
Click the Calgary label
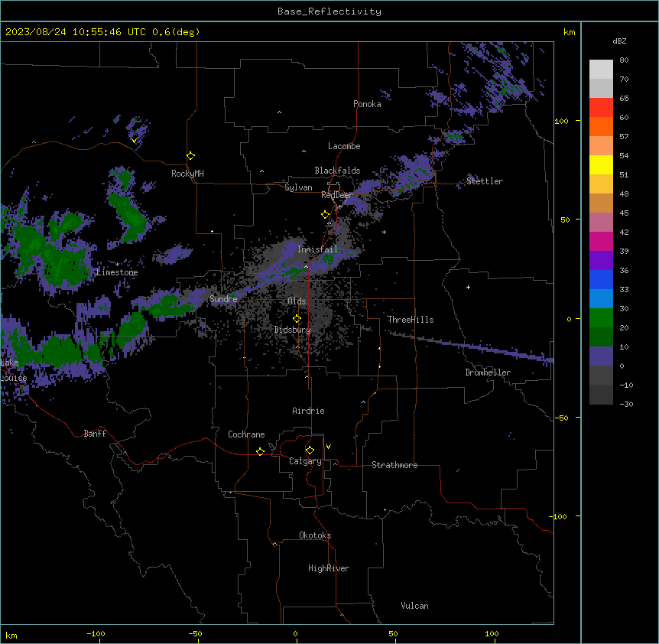[305, 461]
